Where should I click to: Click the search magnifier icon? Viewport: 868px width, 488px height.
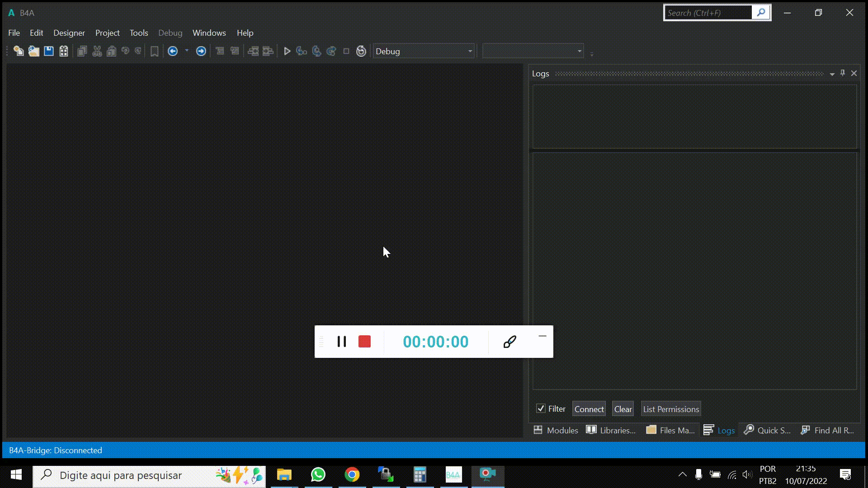(761, 13)
